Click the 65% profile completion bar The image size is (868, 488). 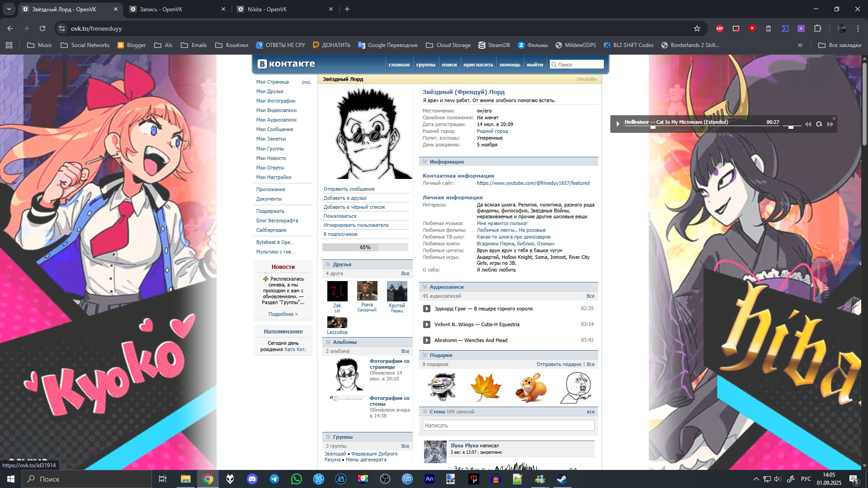[x=365, y=247]
